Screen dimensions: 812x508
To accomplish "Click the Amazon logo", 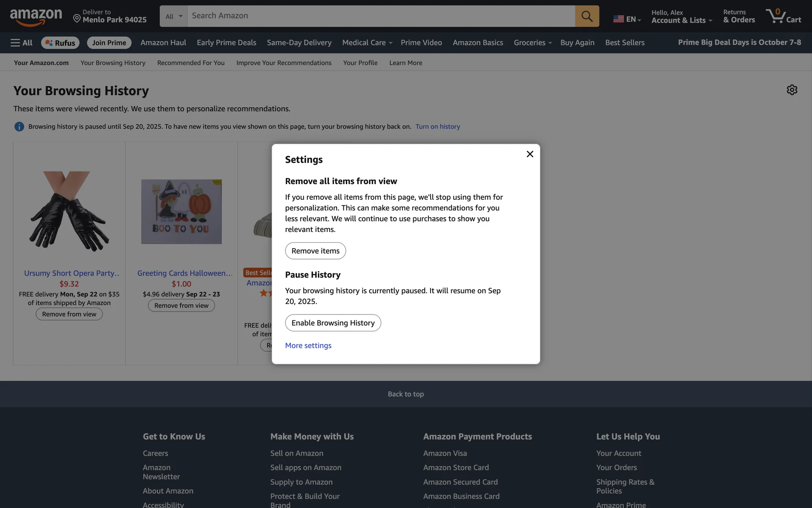I will [36, 17].
